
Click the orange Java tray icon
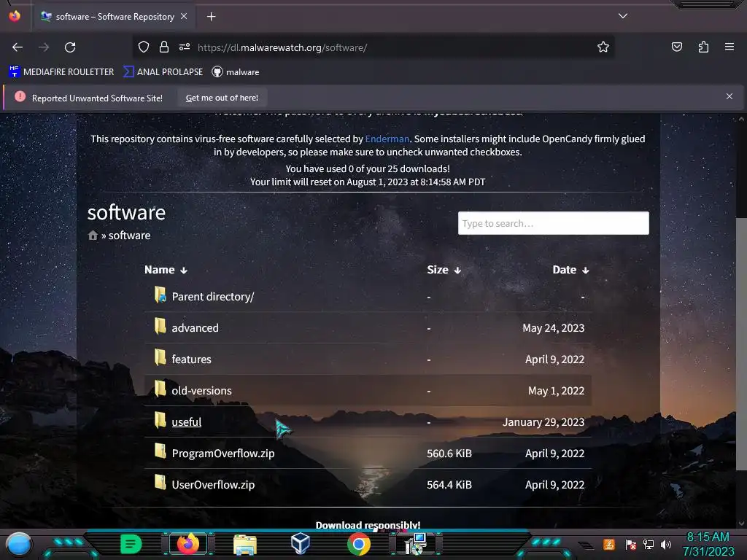609,545
